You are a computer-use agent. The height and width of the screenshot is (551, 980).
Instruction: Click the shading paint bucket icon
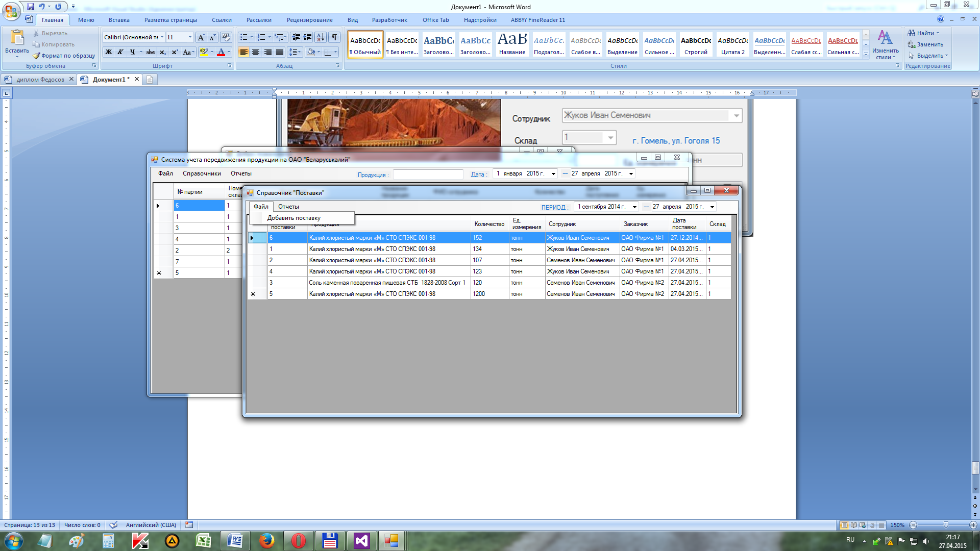[x=311, y=52]
